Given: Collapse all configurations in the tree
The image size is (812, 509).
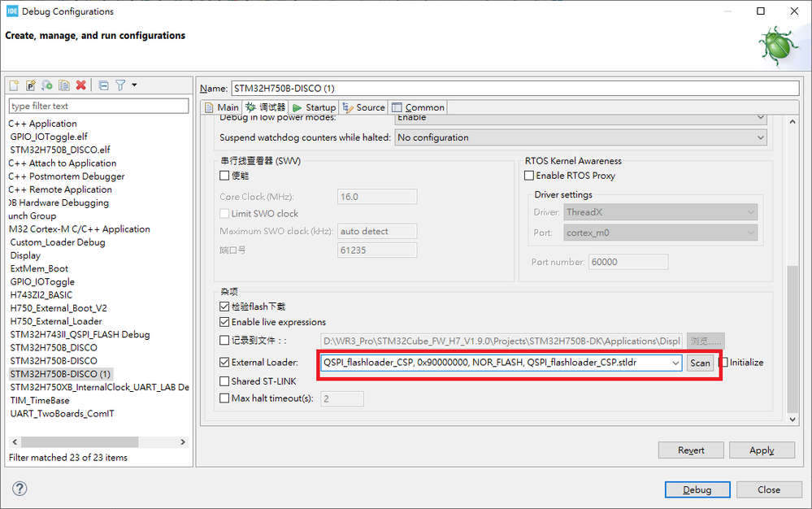Looking at the screenshot, I should [103, 85].
